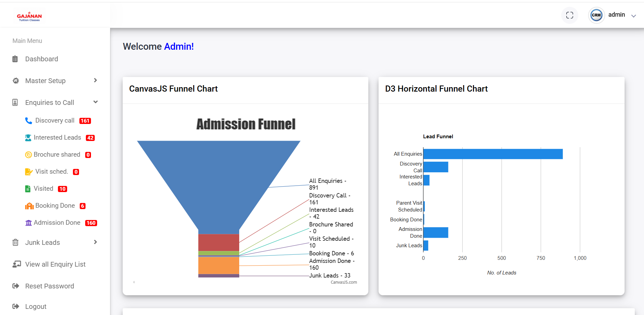Screen dimensions: 644x315
Task: Click the 10 badge beside Visited
Action: (63, 189)
